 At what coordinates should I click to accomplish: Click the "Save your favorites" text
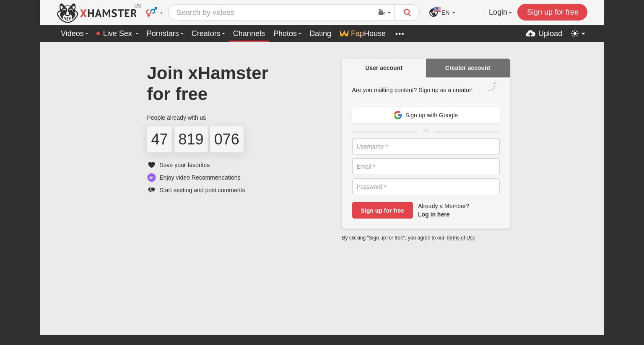(x=184, y=165)
